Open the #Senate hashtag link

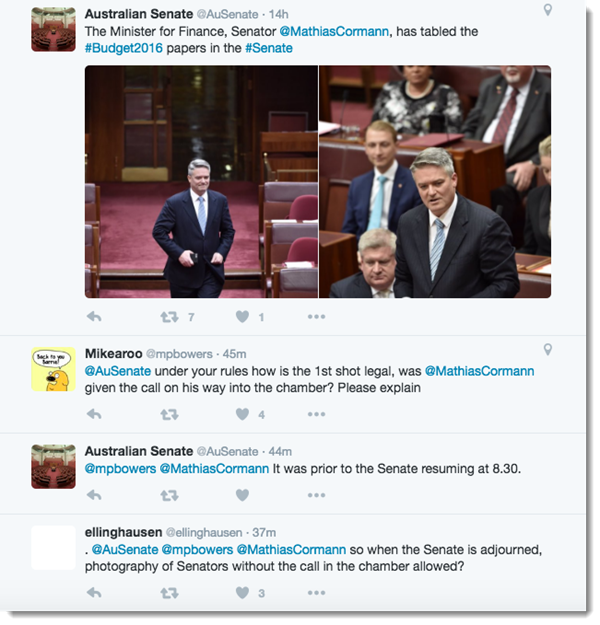269,48
